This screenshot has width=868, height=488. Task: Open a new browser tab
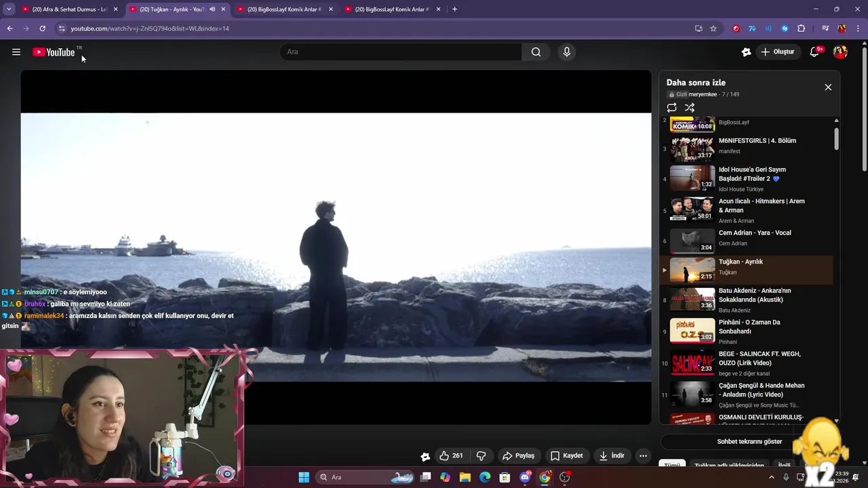click(x=454, y=9)
